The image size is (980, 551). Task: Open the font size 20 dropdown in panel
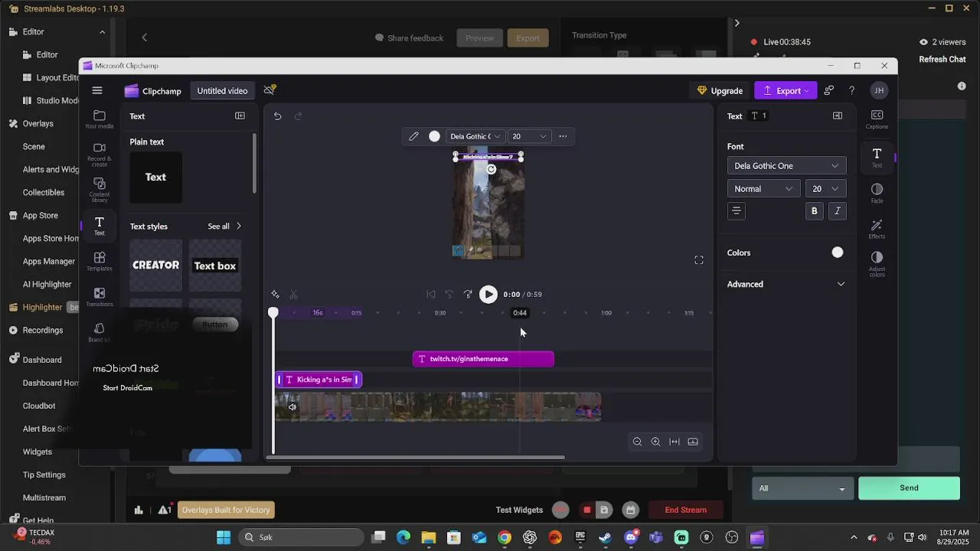(825, 189)
